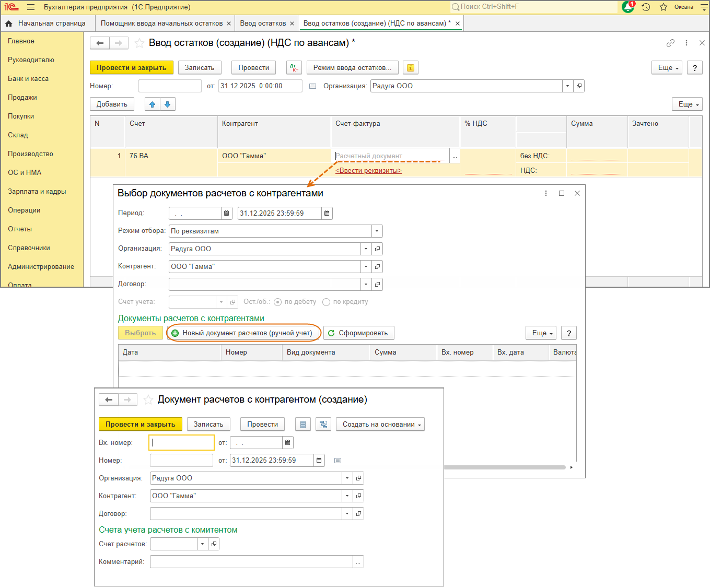Switch to Ввод остатков tab
This screenshot has height=588, width=710.
coord(263,23)
